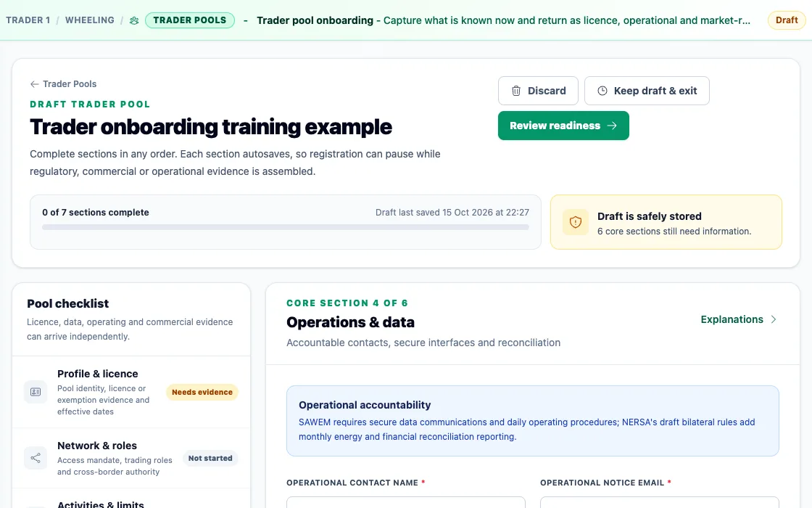Screen dimensions: 812x508
Task: Click the Needs evidence status badge
Action: coord(202,393)
